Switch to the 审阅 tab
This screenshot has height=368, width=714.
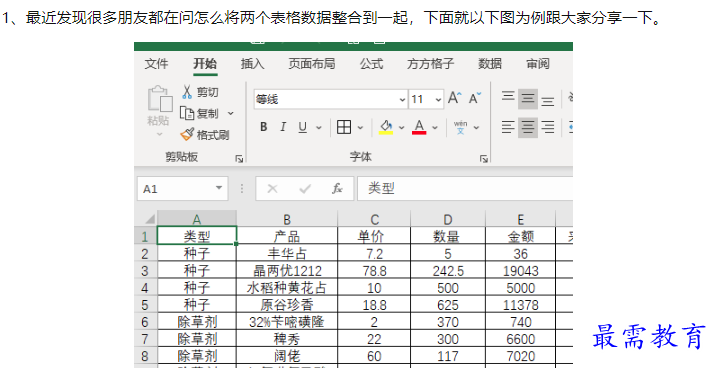538,64
